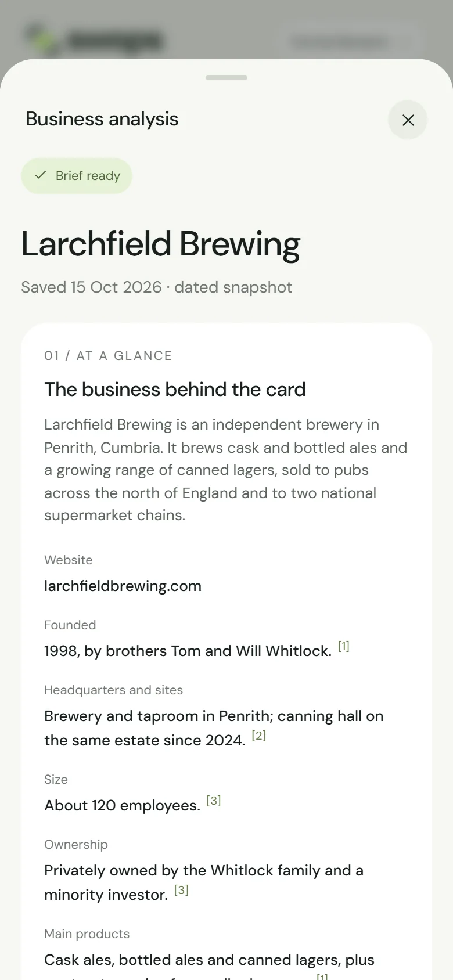
Task: Select the Larchfield Brewing title
Action: (161, 244)
